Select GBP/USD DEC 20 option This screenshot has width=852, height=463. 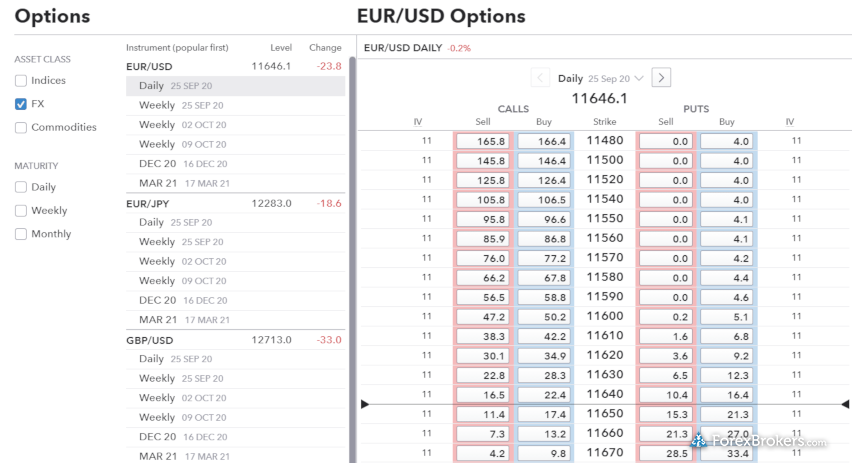235,437
